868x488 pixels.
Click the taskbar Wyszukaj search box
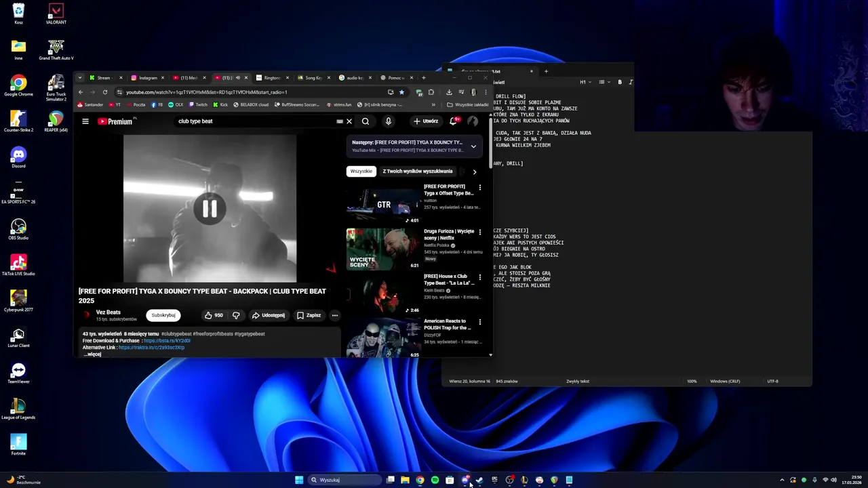[x=346, y=480]
